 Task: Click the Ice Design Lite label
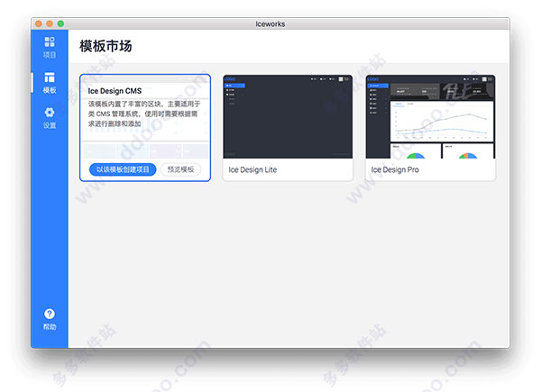pos(252,169)
